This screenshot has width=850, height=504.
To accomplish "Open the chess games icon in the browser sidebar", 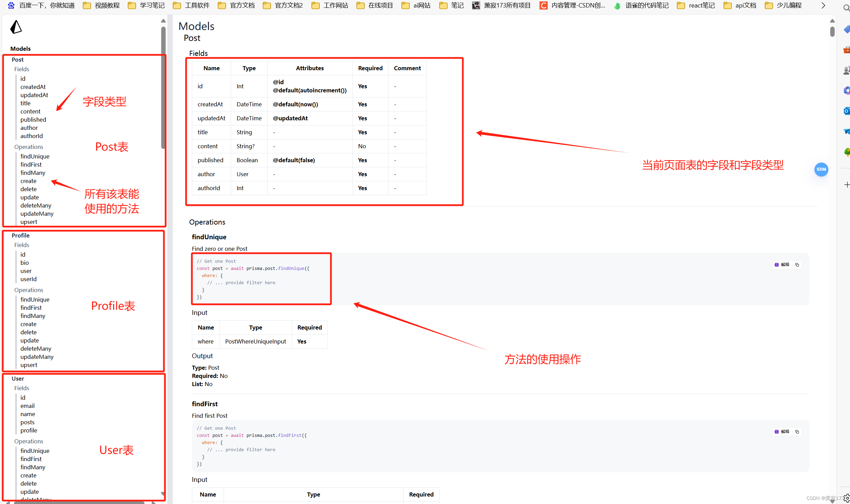I will click(847, 71).
